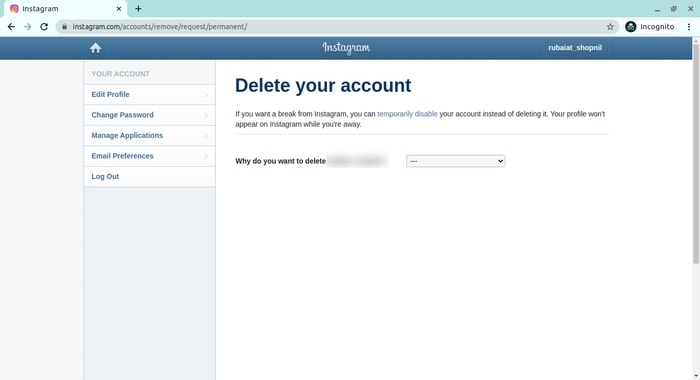The image size is (700, 380).
Task: Reload the page
Action: click(x=44, y=27)
